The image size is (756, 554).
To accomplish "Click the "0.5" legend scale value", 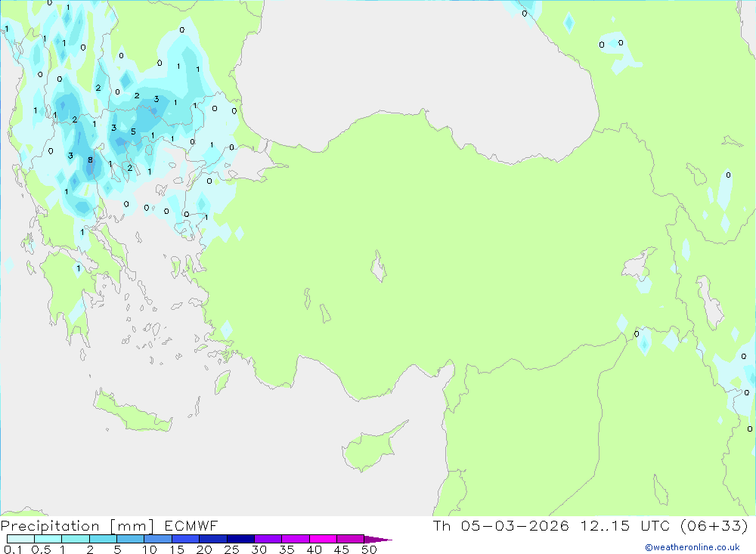I will point(41,549).
